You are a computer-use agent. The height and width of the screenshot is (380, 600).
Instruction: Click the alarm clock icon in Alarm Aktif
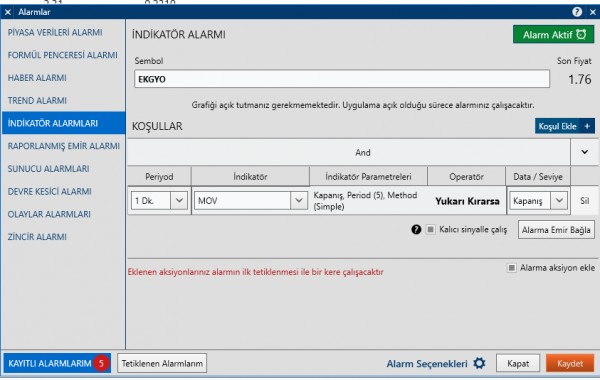581,34
